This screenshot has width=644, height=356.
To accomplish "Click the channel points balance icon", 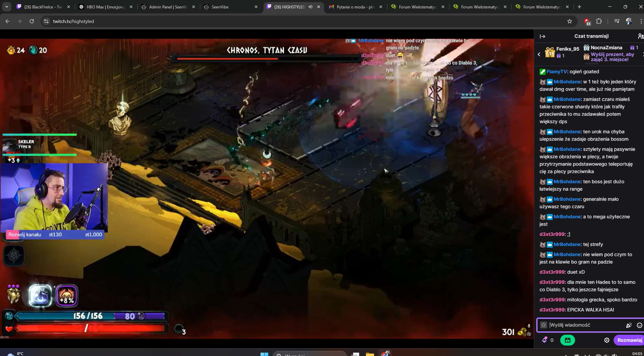I will [545, 340].
